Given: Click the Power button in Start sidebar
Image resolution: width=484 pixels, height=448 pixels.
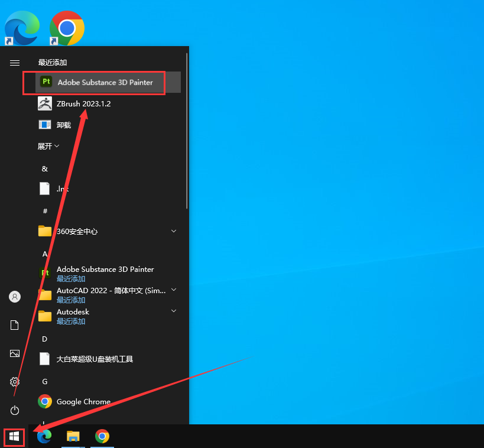Looking at the screenshot, I should tap(15, 410).
